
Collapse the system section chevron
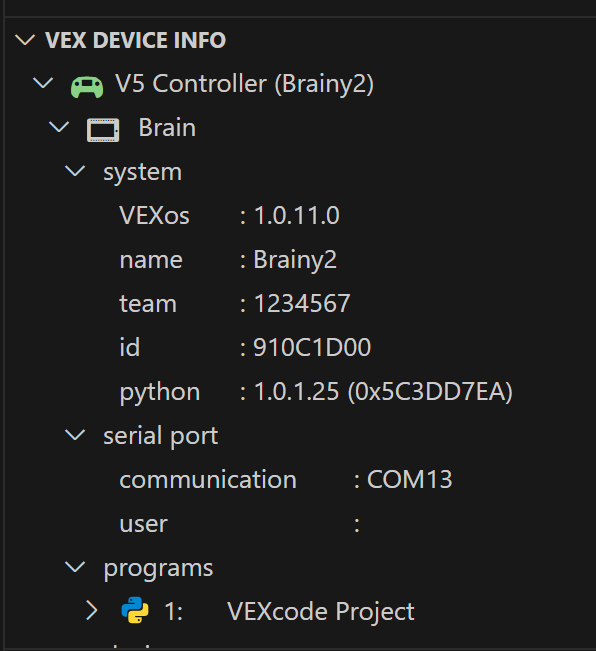pos(76,171)
